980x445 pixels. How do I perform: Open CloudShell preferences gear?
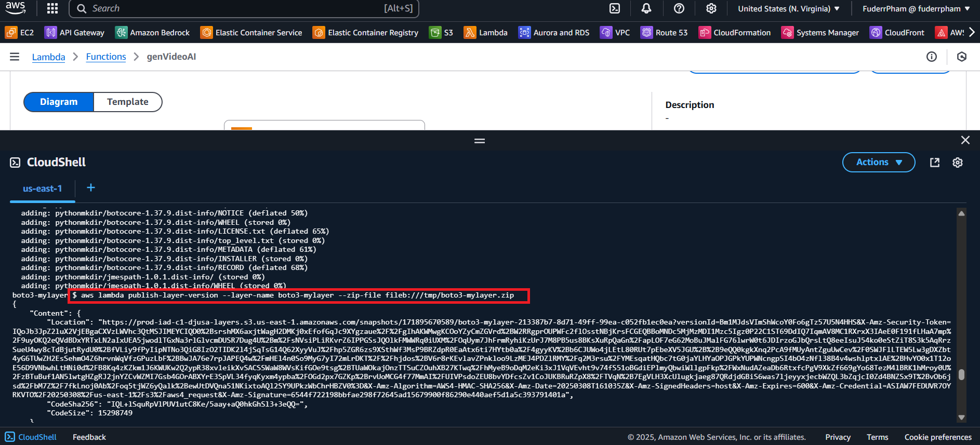click(958, 163)
